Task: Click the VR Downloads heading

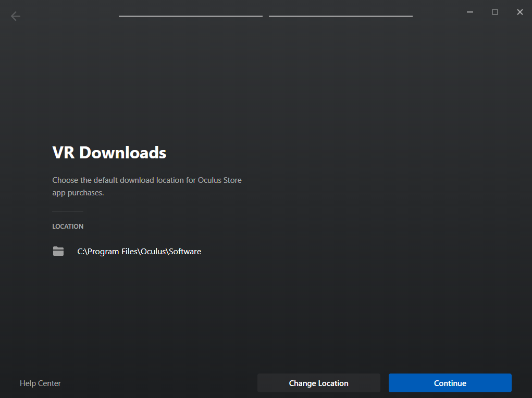Action: coord(109,153)
